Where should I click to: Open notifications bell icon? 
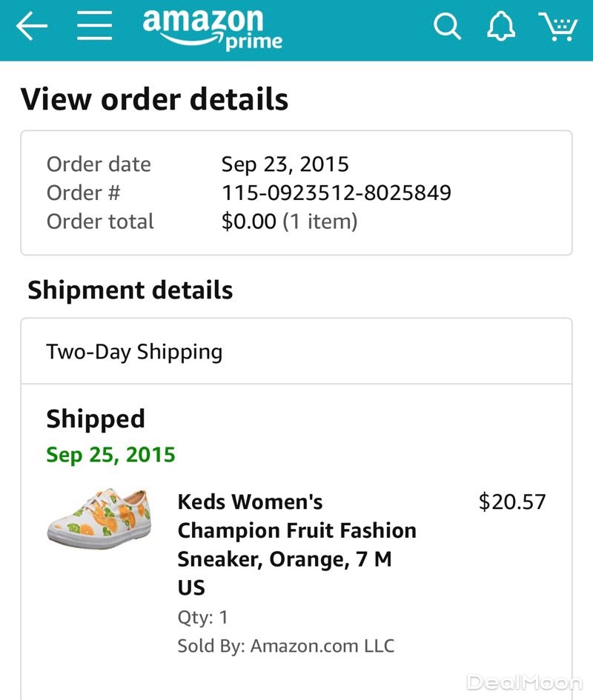500,27
